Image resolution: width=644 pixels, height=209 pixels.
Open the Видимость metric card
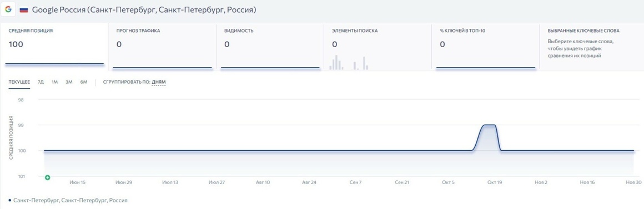[270, 47]
